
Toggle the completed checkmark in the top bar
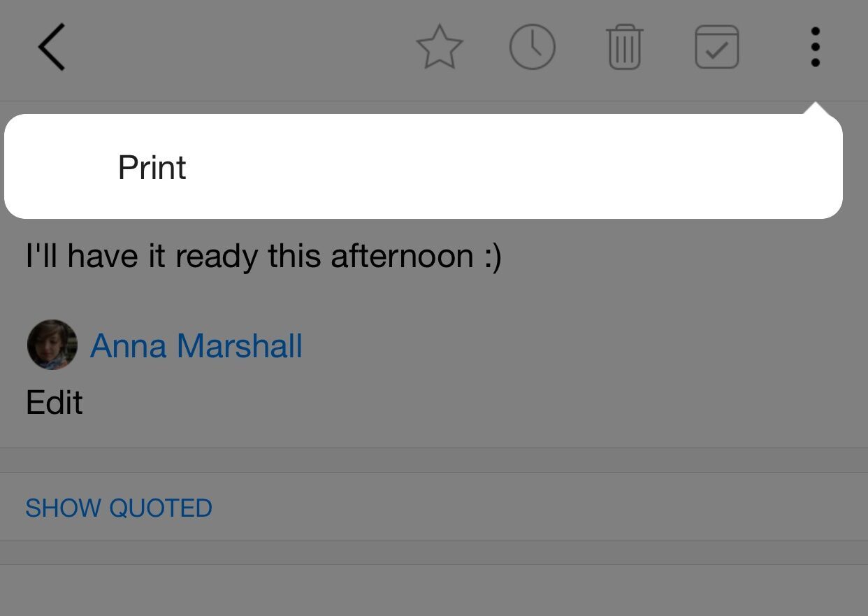point(717,47)
